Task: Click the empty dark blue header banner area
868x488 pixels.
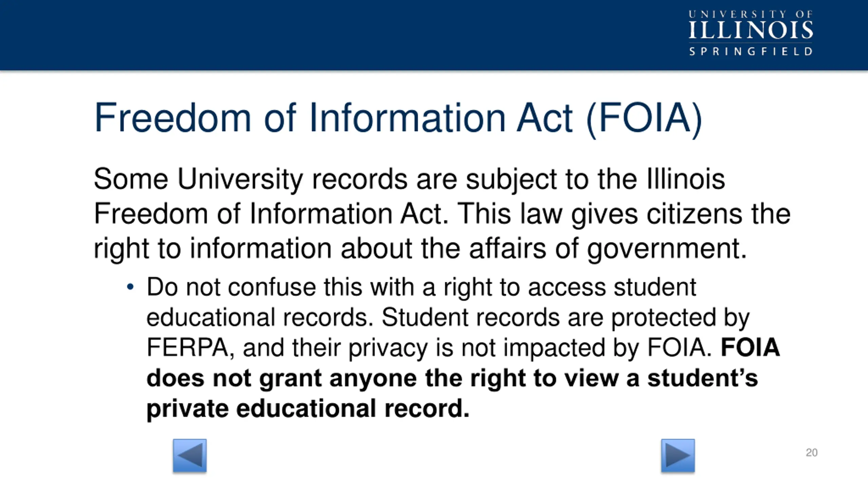Action: point(339,35)
